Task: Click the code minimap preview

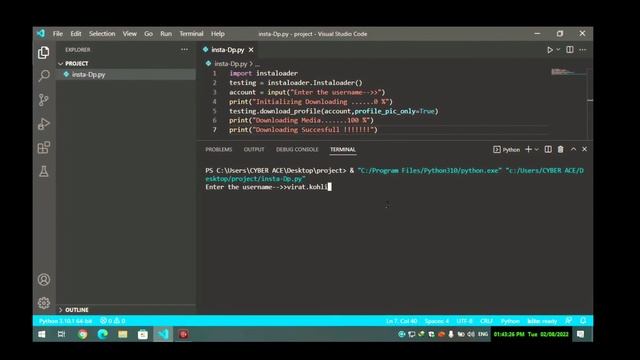Action: pos(568,72)
